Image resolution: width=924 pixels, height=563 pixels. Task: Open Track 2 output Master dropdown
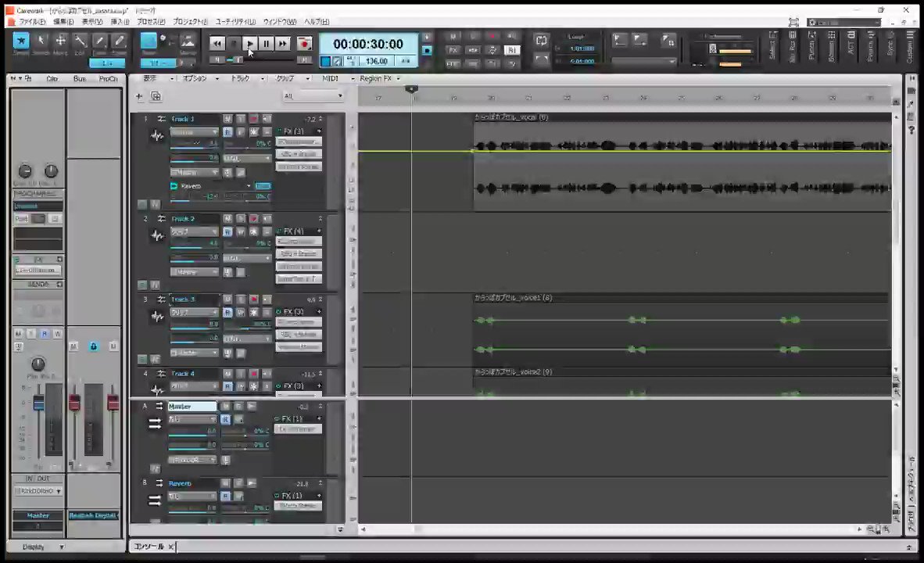click(195, 272)
